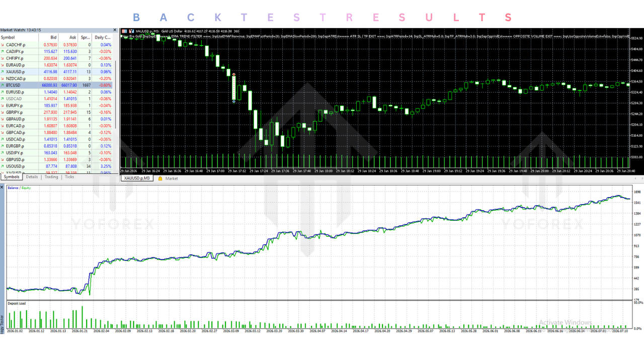Viewport: 644px width, 362px height.
Task: Select the XAUUSD.p,M3 chart tab
Action: 137,178
